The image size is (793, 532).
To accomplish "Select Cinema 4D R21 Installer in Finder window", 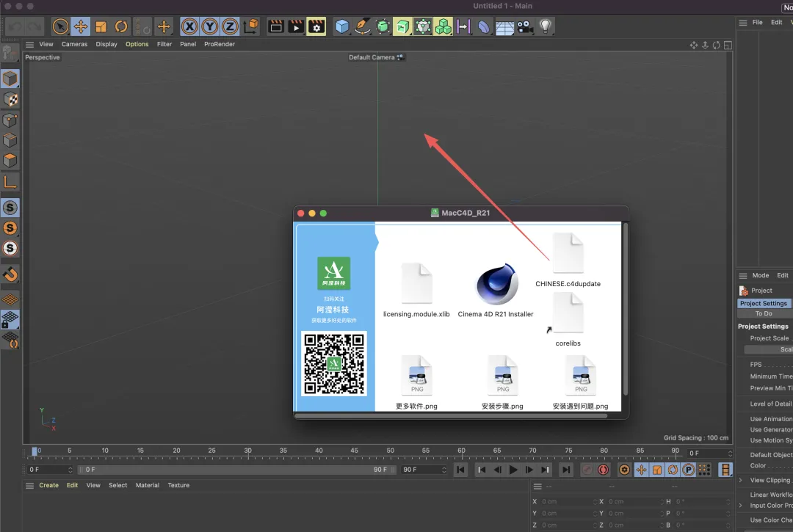I will click(x=496, y=290).
